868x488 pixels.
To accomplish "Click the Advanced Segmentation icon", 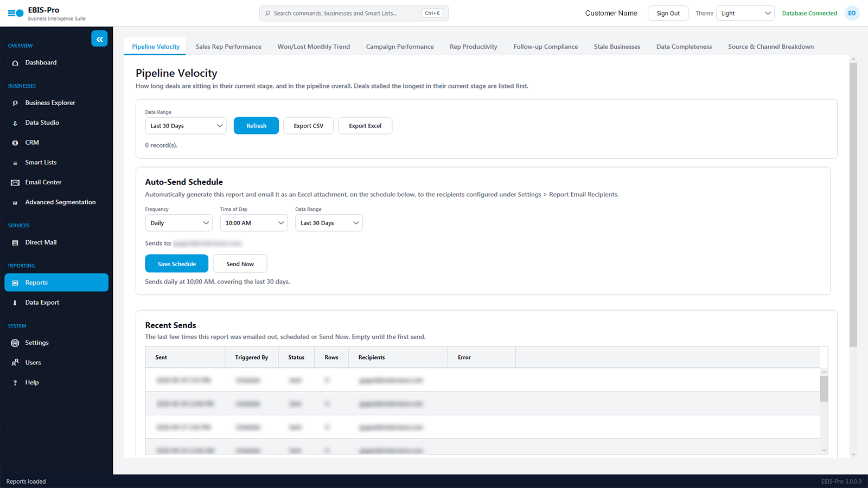I will pyautogui.click(x=15, y=203).
